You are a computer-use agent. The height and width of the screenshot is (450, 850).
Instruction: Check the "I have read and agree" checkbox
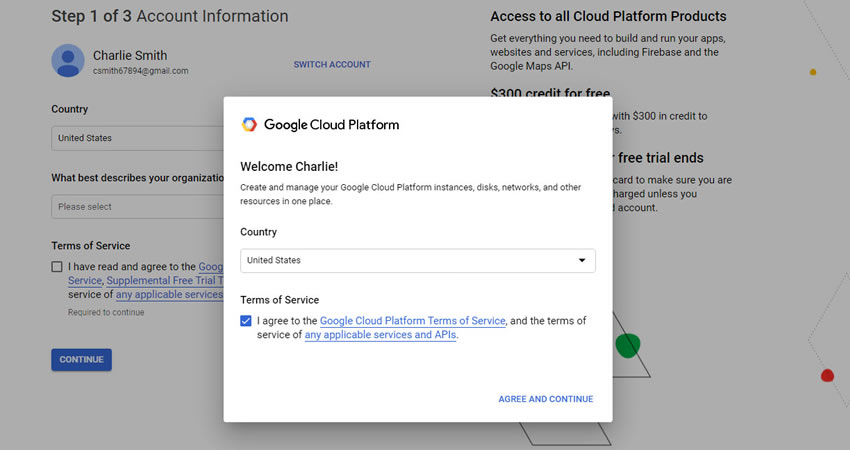point(58,267)
